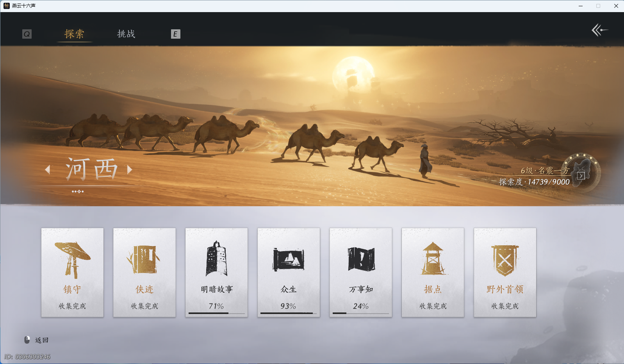Click the 燕云十六声 app icon in title bar

(x=7, y=6)
